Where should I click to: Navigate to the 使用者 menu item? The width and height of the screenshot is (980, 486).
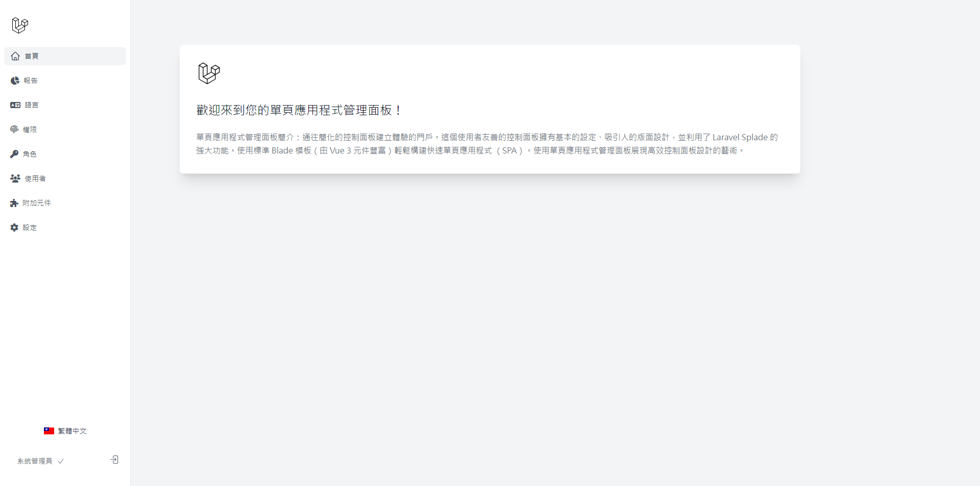coord(36,178)
